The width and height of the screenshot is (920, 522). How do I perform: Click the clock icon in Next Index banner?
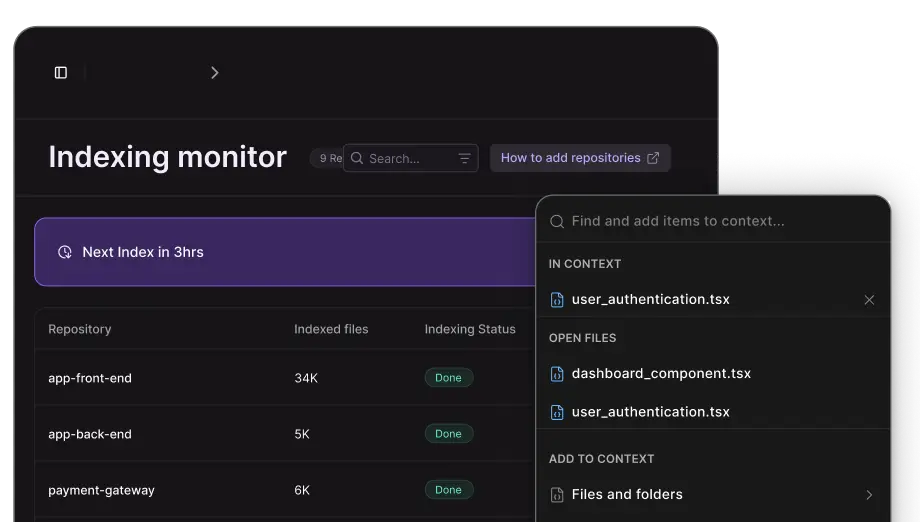[65, 252]
